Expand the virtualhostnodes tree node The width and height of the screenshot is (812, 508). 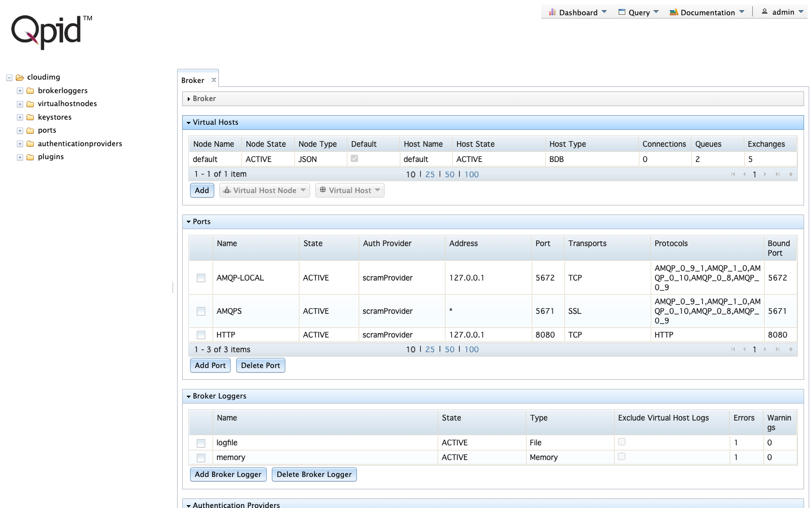tap(20, 104)
